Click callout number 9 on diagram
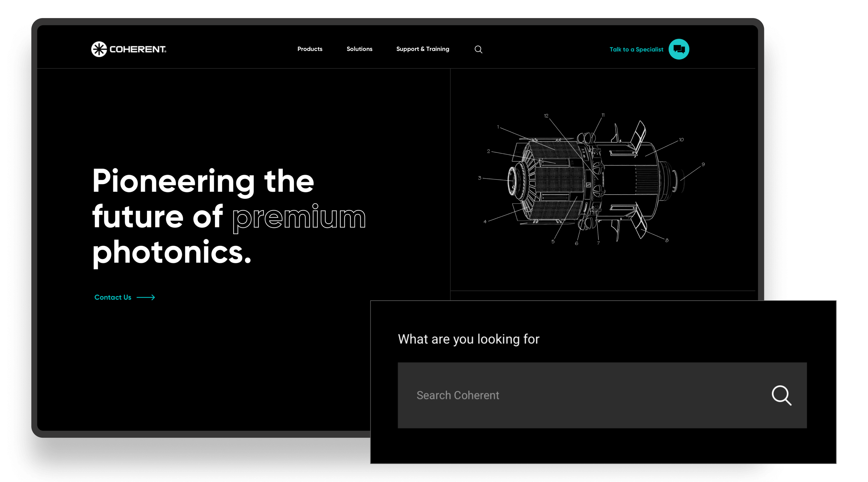This screenshot has width=868, height=482. [703, 164]
